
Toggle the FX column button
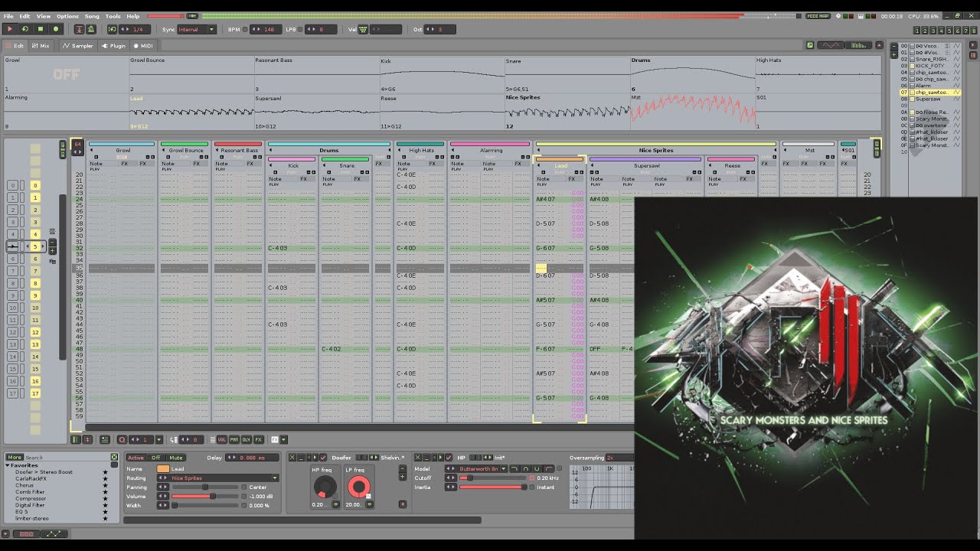click(x=259, y=439)
